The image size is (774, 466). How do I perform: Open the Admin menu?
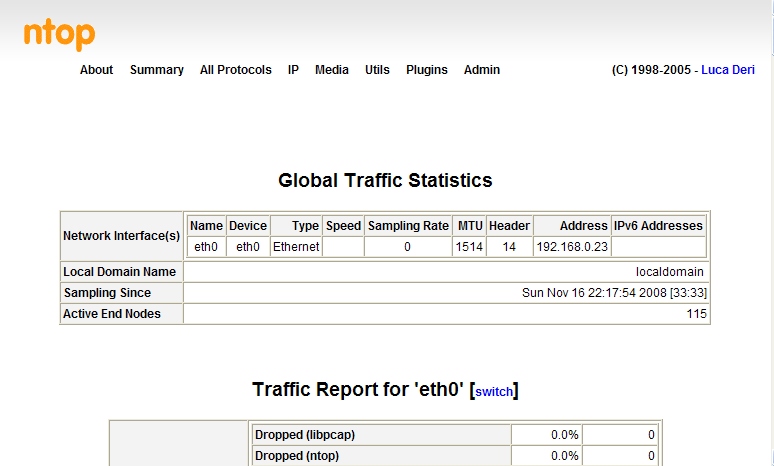coord(481,70)
